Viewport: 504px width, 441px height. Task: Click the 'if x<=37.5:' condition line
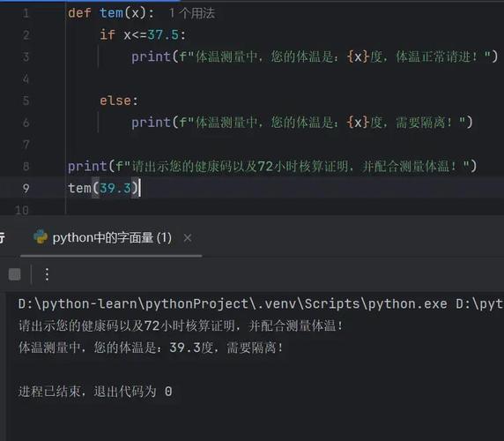143,34
